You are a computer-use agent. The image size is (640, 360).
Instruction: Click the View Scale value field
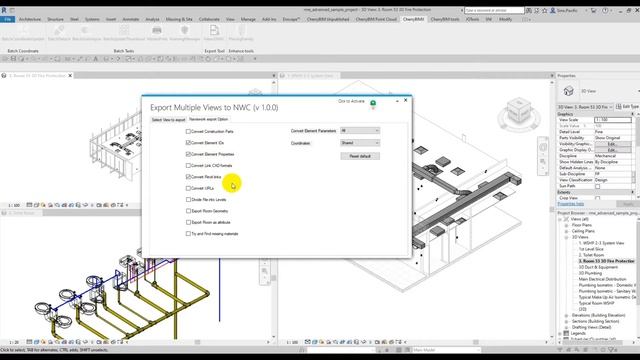[x=613, y=120]
